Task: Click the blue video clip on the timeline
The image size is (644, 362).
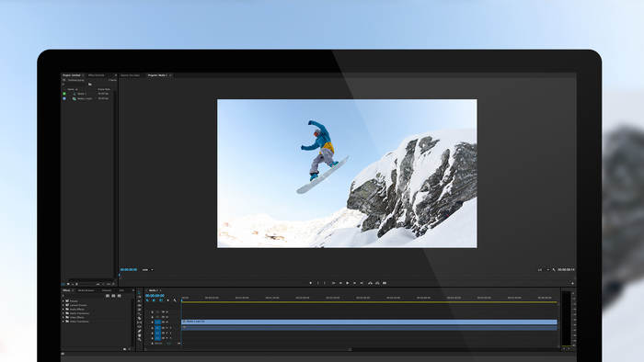Action: pyautogui.click(x=369, y=322)
